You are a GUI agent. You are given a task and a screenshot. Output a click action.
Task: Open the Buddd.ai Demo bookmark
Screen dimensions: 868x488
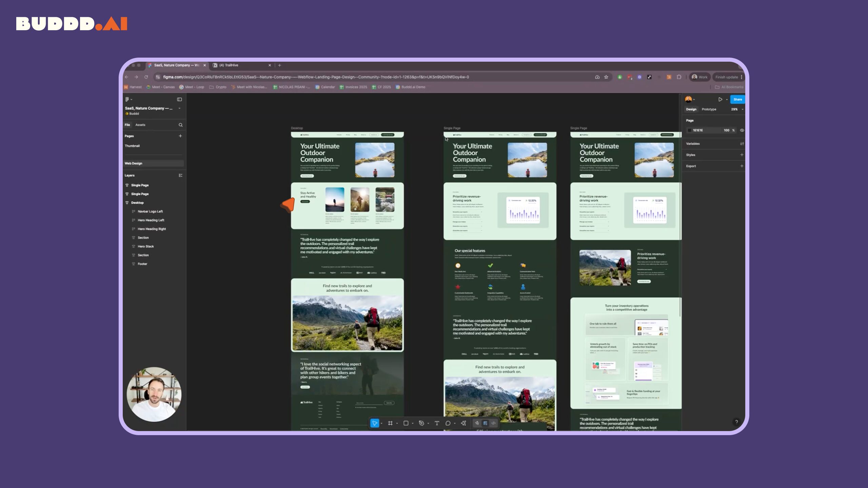pos(410,87)
